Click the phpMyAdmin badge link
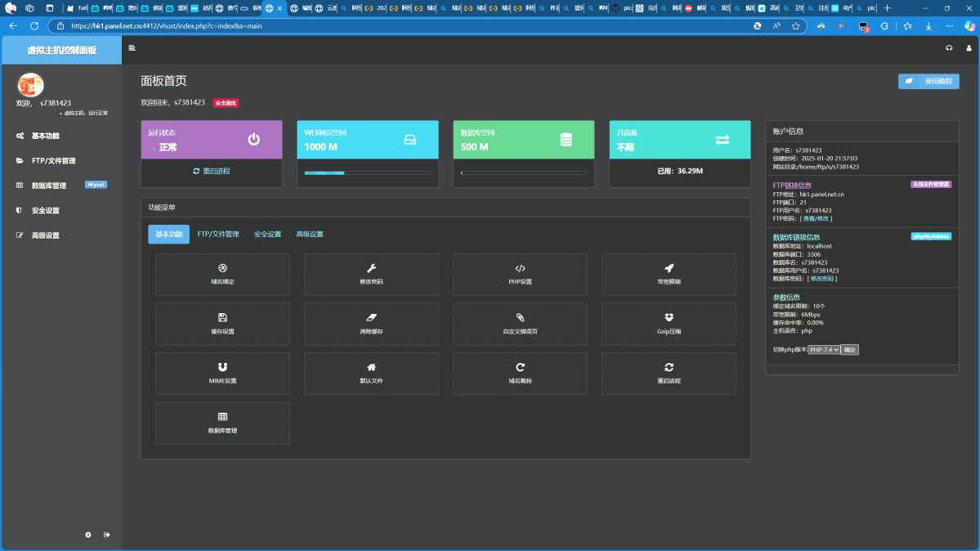Viewport: 980px width, 551px height. 931,236
